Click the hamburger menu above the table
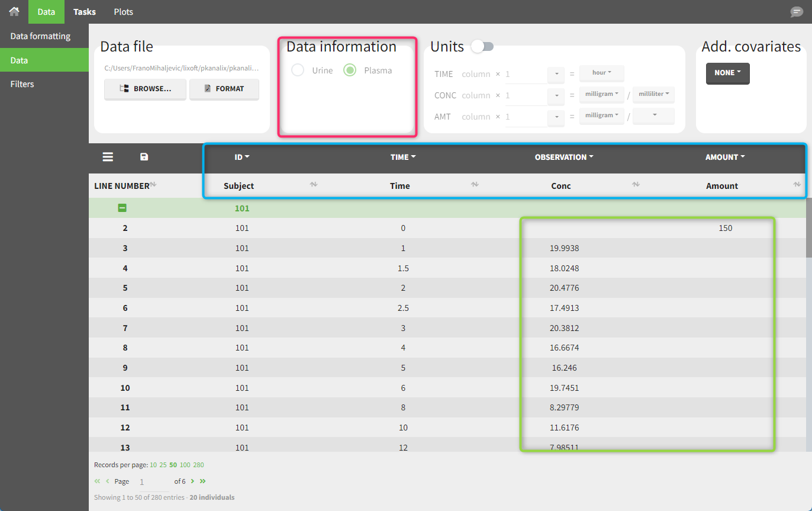 coord(108,157)
